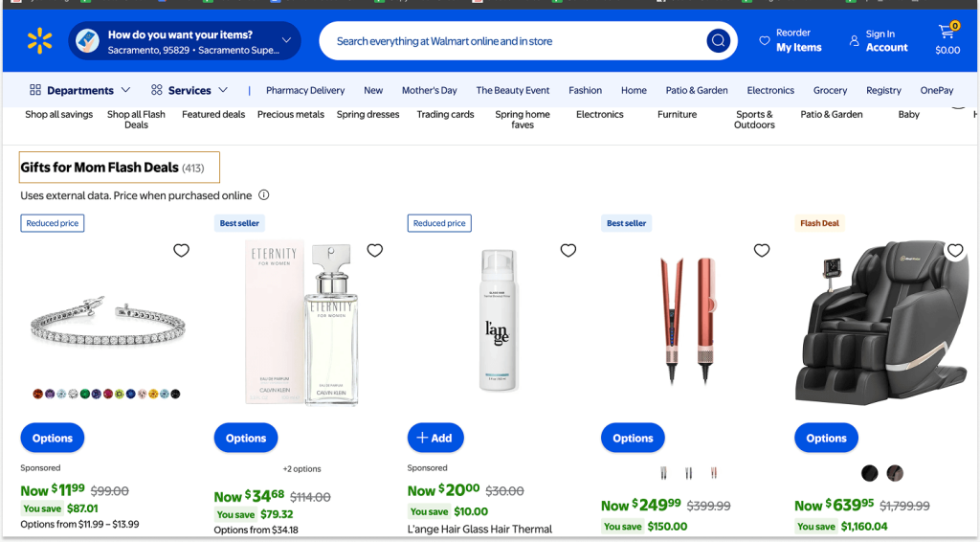Select the 'Shop all Flash Deals' category
The image size is (980, 542).
tap(136, 120)
